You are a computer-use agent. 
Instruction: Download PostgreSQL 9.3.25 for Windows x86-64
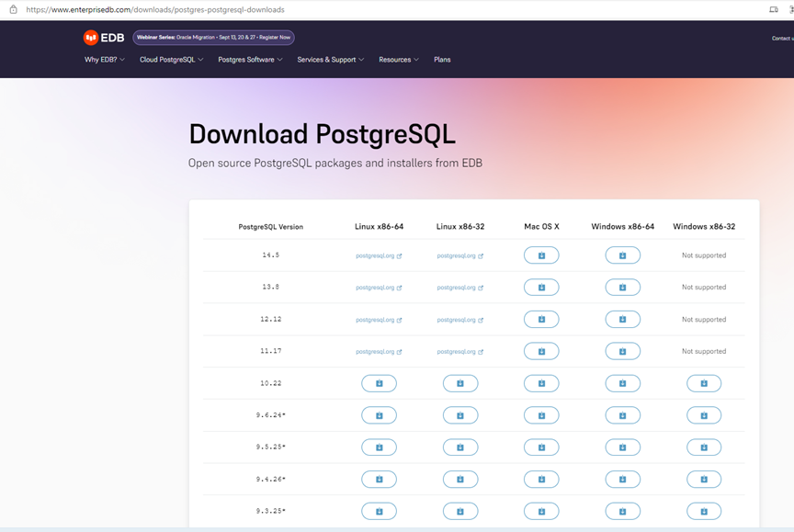point(622,511)
